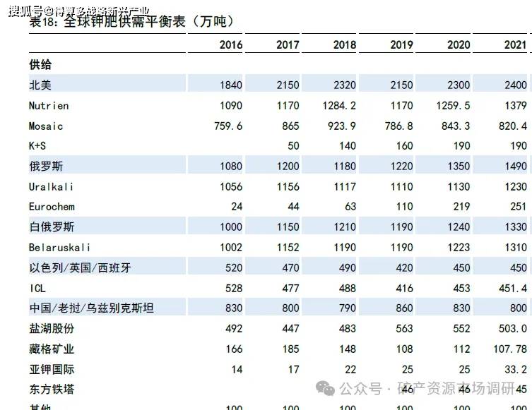Click the 东方铁塔 row label

52,389
